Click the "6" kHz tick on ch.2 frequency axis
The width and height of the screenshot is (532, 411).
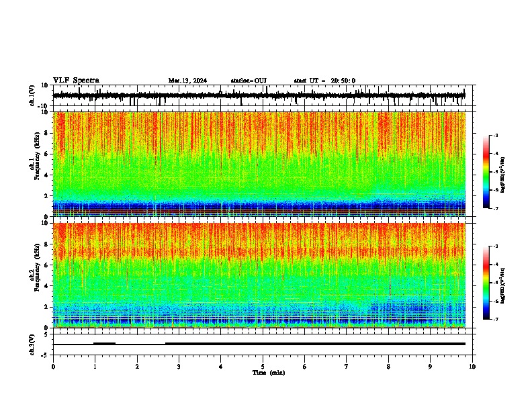click(46, 265)
